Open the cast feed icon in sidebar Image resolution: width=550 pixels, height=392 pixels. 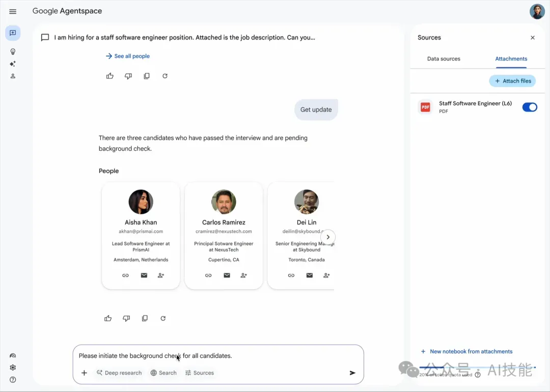point(13,355)
